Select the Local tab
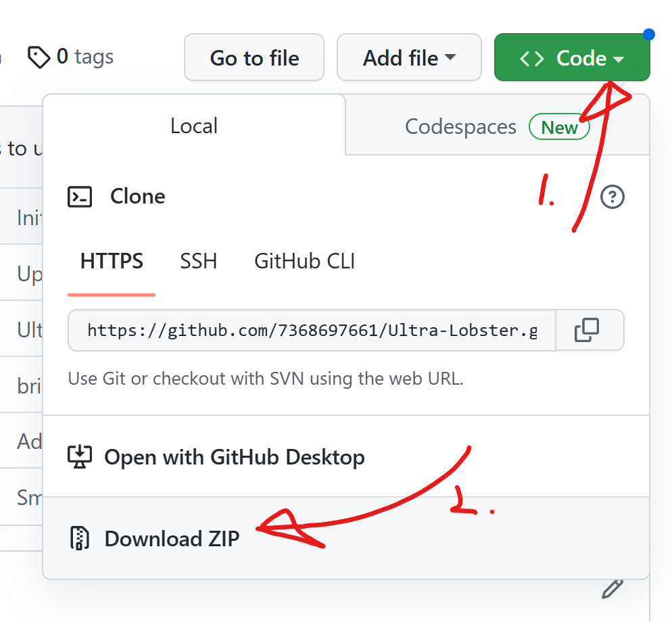The image size is (672, 622). coord(193,125)
